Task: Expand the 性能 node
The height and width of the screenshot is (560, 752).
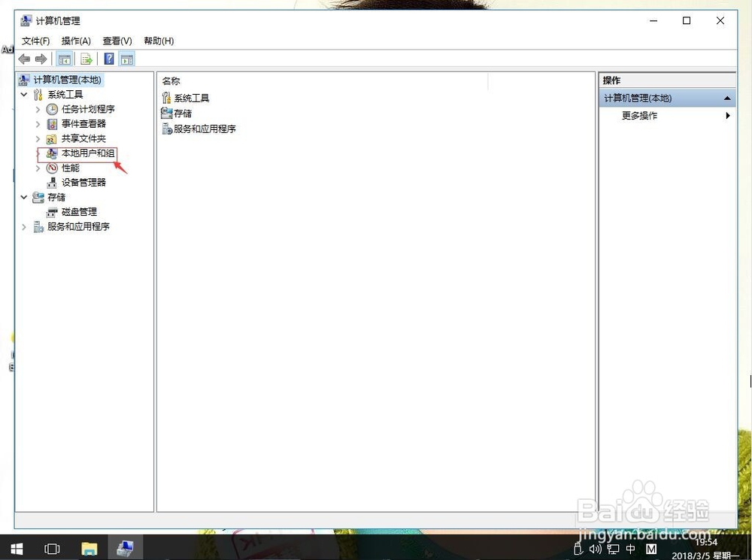Action: 38,168
